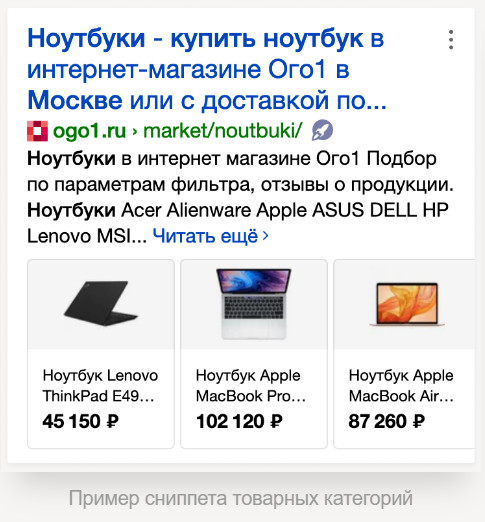Image resolution: width=485 pixels, height=522 pixels.
Task: Open the search result title link
Action: coord(207,69)
